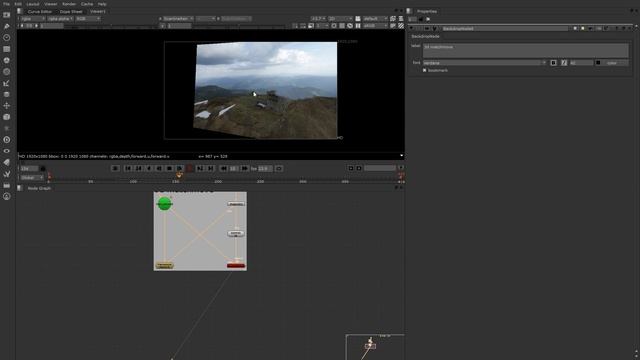
Task: Open the rgba.alpha channel dropdown
Action: click(x=60, y=18)
